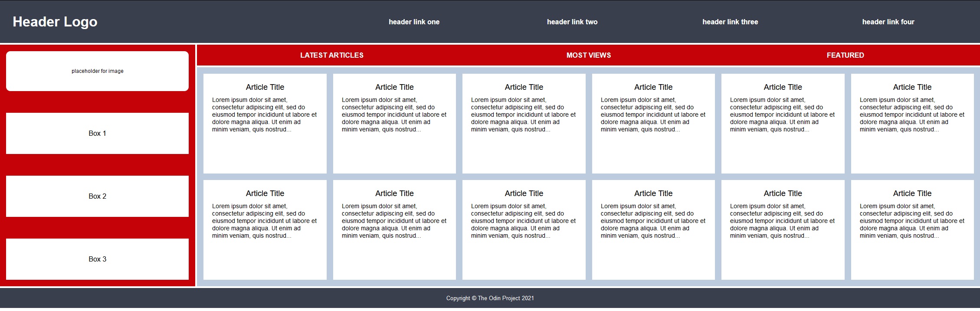Select header link three in navigation
The height and width of the screenshot is (311, 980).
[x=730, y=22]
